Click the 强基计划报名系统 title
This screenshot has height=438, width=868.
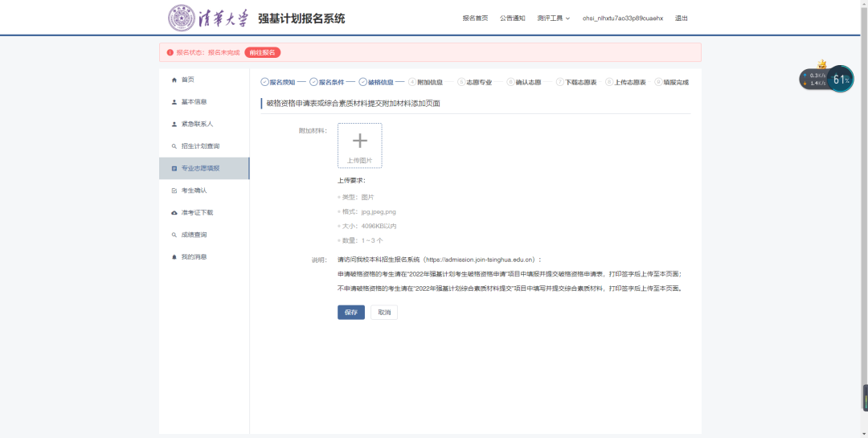[301, 18]
